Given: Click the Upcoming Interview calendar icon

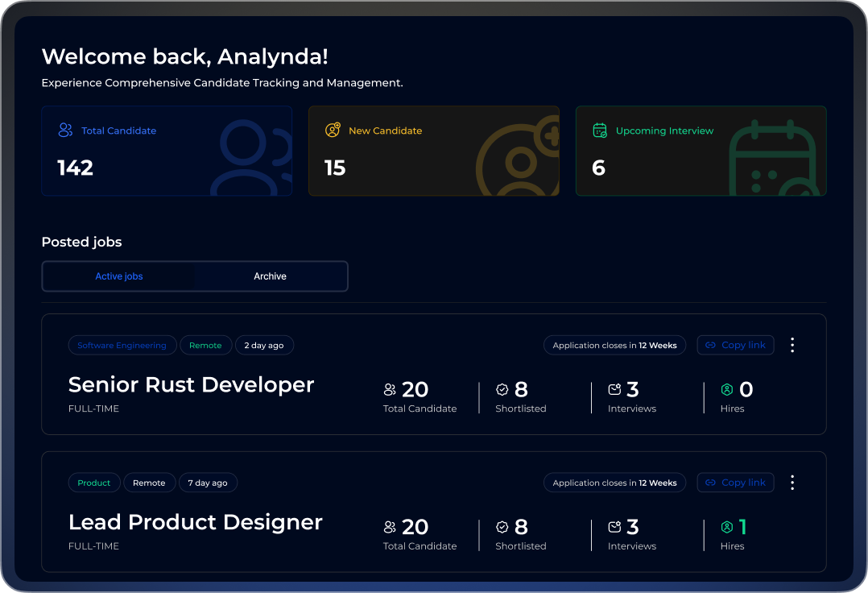Looking at the screenshot, I should (x=600, y=130).
